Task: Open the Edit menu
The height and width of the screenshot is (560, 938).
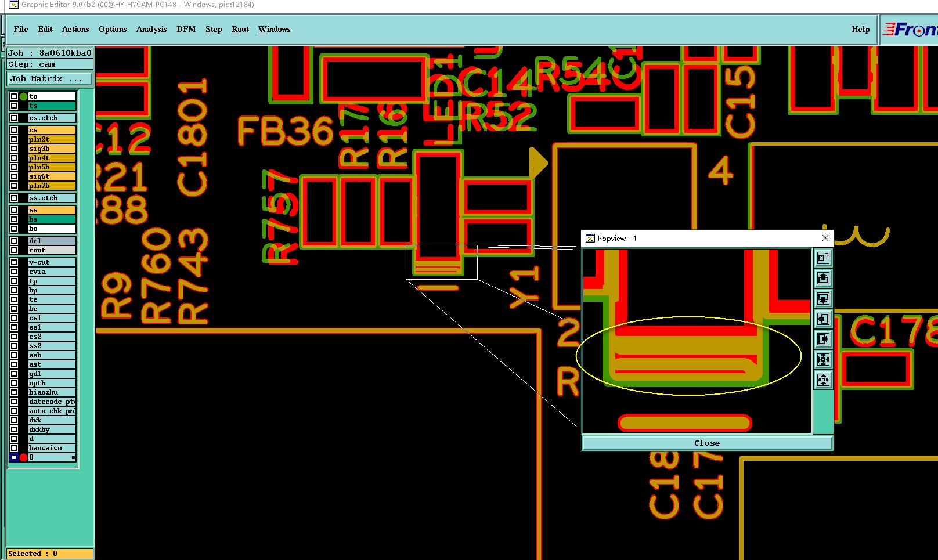Action: pyautogui.click(x=45, y=30)
